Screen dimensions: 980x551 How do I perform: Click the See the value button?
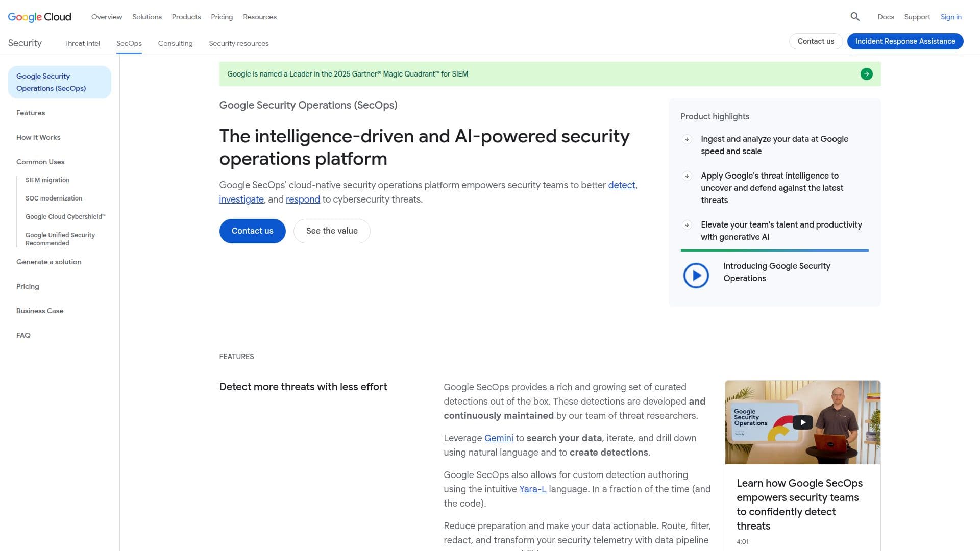[332, 231]
